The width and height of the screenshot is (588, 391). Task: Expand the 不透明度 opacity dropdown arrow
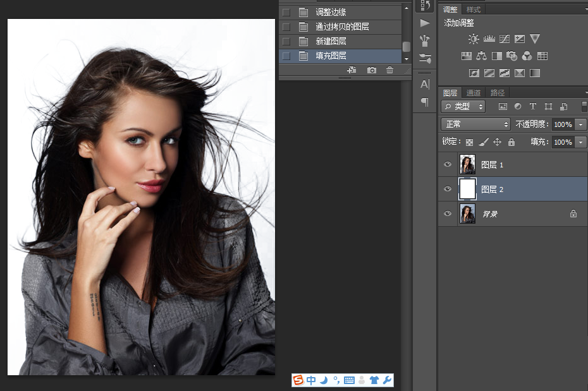581,124
